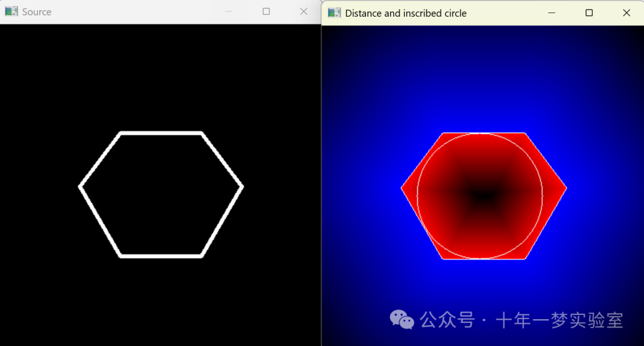Maximize the Source window
This screenshot has width=644, height=346.
pyautogui.click(x=266, y=11)
